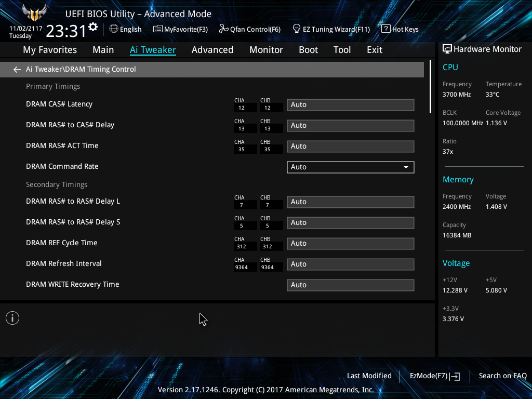Click DRAM REF Cycle Time value field
532x399 pixels.
(x=350, y=244)
